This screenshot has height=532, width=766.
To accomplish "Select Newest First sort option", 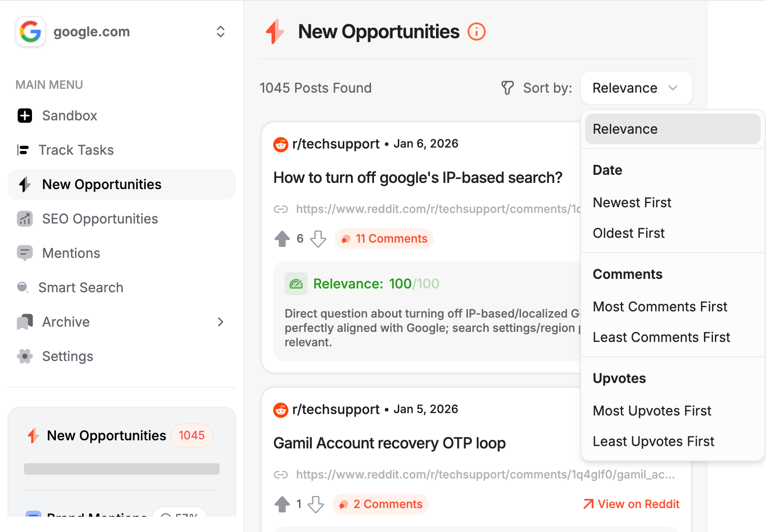I will tap(632, 202).
